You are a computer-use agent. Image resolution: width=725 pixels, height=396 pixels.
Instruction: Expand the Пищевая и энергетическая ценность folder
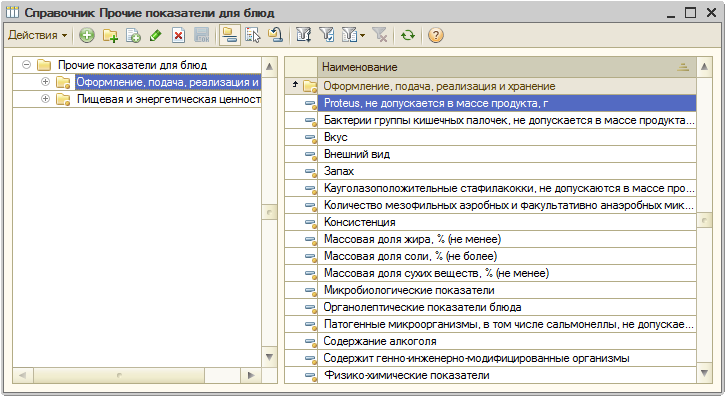(45, 99)
